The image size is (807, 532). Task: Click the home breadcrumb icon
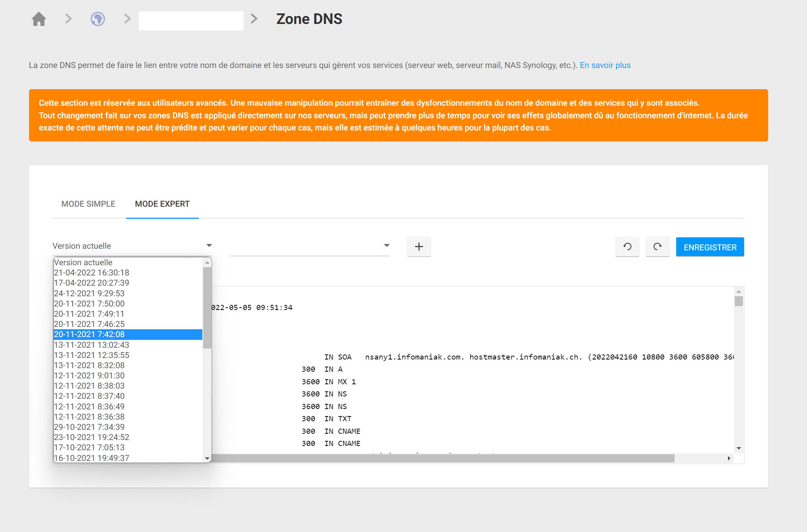pos(39,18)
